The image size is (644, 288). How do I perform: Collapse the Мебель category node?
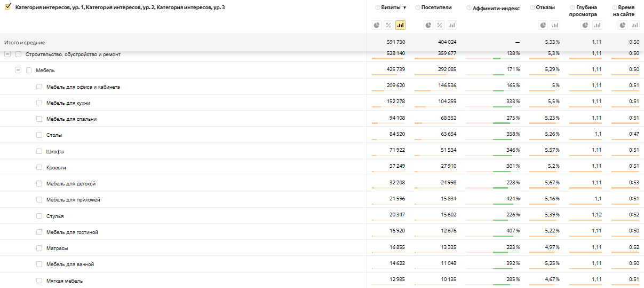coord(18,70)
